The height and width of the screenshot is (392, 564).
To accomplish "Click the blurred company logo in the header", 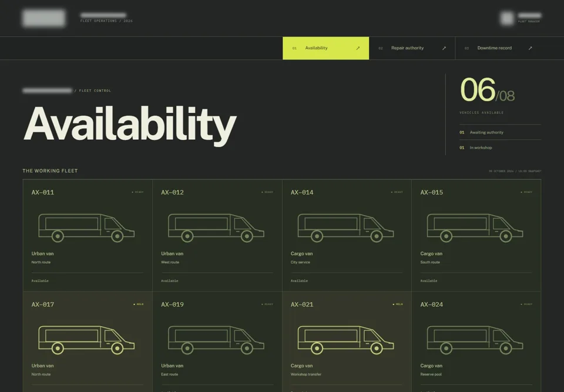I will click(44, 18).
